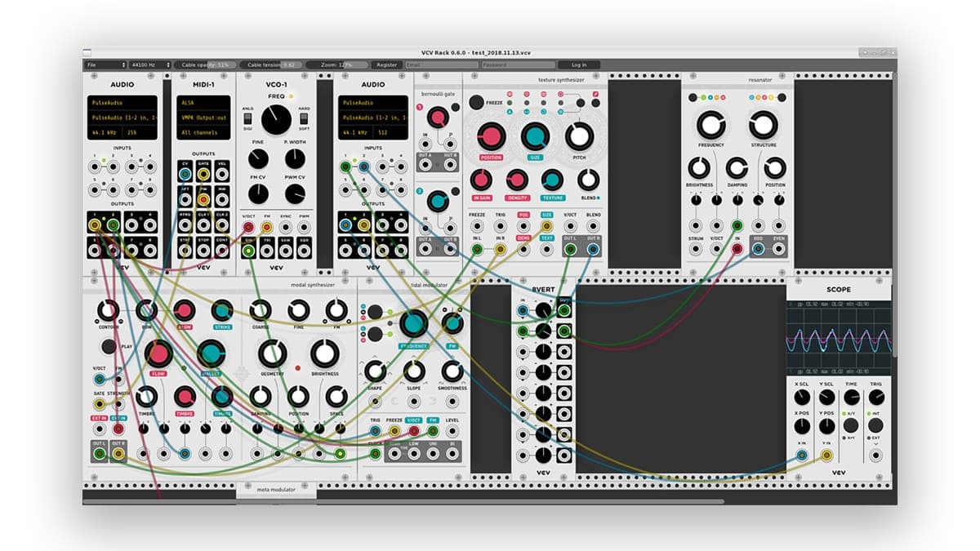Click the DENSITY knob on the texture synthesizer
This screenshot has width=980, height=551.
pos(518,180)
